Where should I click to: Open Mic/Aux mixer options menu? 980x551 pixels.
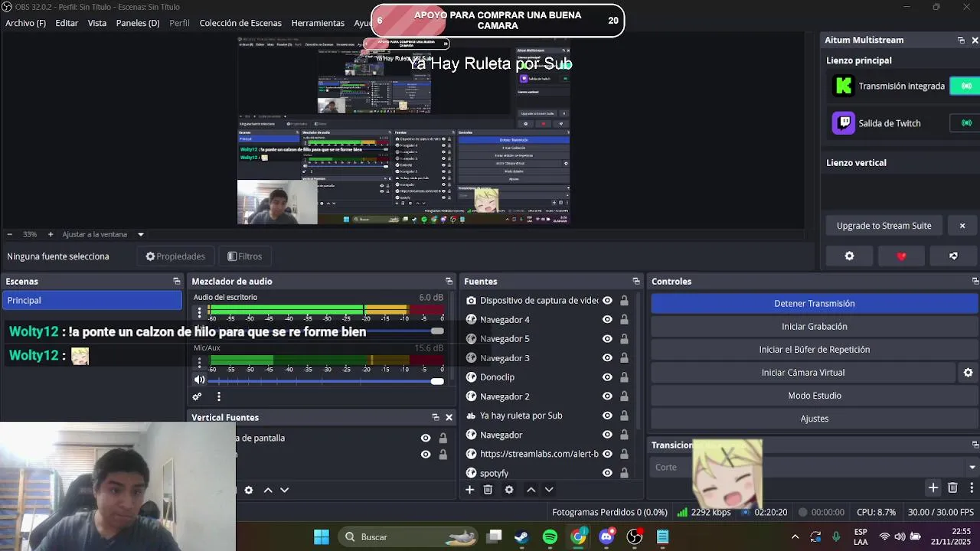pos(199,362)
